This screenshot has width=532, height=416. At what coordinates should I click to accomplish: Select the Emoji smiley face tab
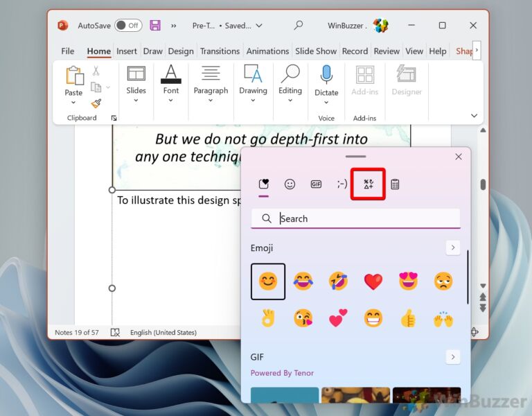290,184
